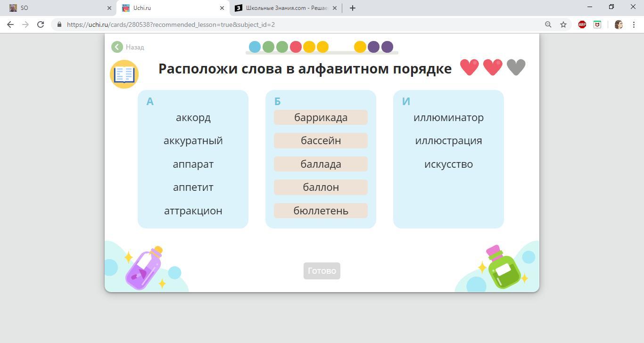Click the Назад link text
The width and height of the screenshot is (644, 343).
[x=135, y=47]
